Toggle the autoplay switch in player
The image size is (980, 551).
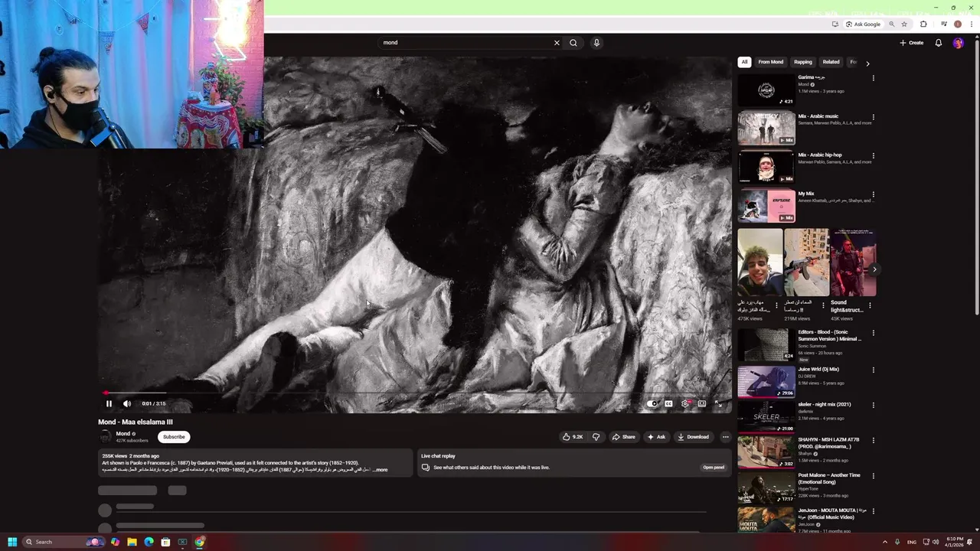click(x=652, y=403)
